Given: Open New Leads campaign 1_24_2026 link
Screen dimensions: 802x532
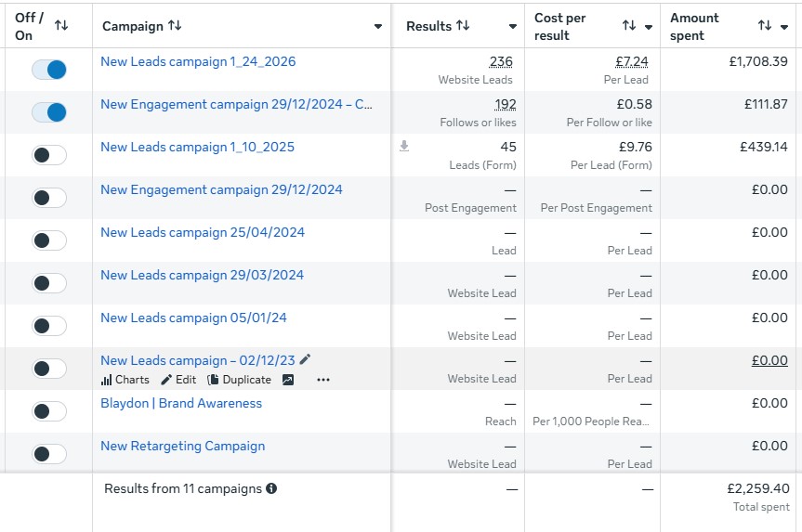Looking at the screenshot, I should tap(198, 61).
